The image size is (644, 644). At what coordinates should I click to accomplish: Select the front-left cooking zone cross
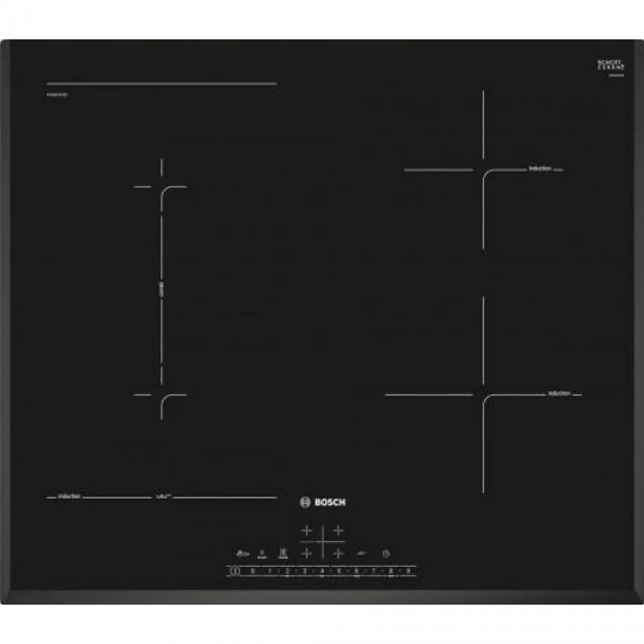click(306, 554)
